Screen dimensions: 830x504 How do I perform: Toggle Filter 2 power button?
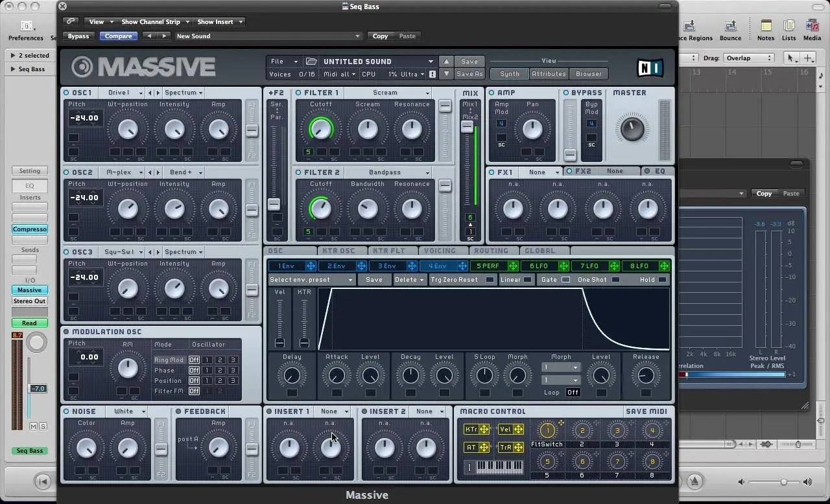[x=299, y=172]
